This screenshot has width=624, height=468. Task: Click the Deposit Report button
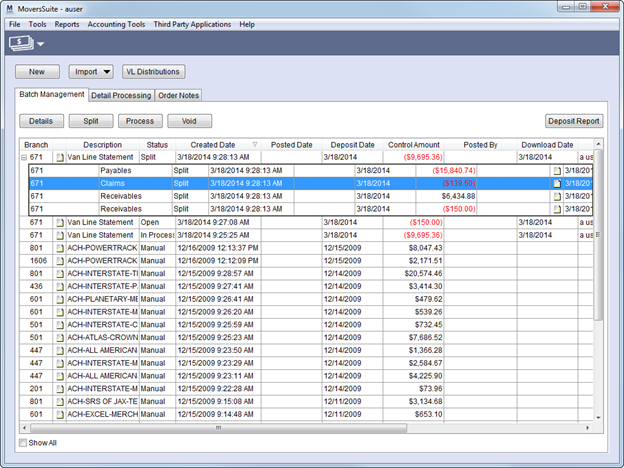(574, 121)
